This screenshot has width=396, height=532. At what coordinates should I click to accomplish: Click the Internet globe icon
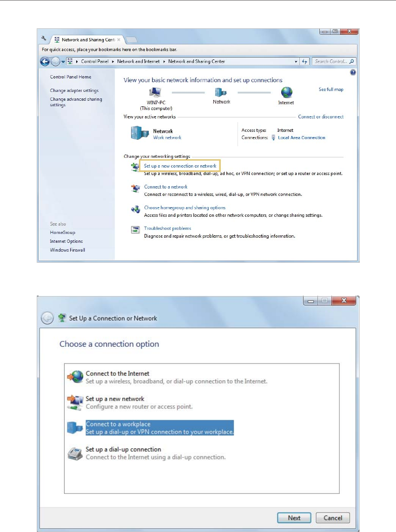click(x=286, y=92)
